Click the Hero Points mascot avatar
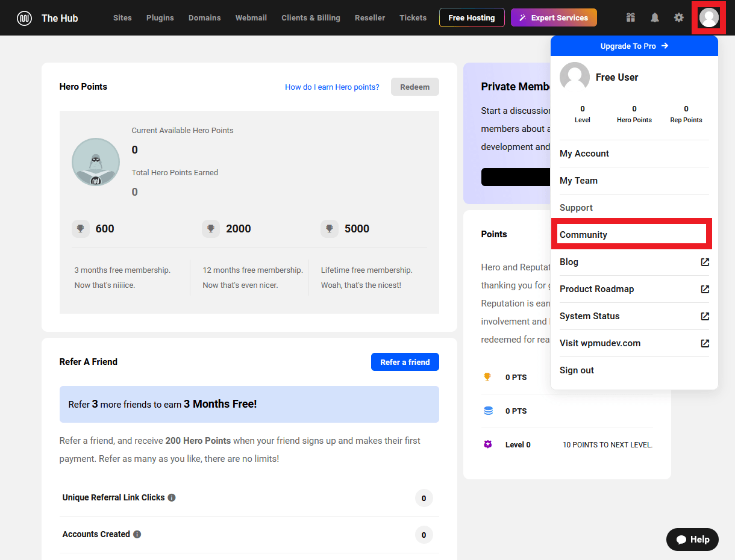735x560 pixels. pyautogui.click(x=96, y=162)
